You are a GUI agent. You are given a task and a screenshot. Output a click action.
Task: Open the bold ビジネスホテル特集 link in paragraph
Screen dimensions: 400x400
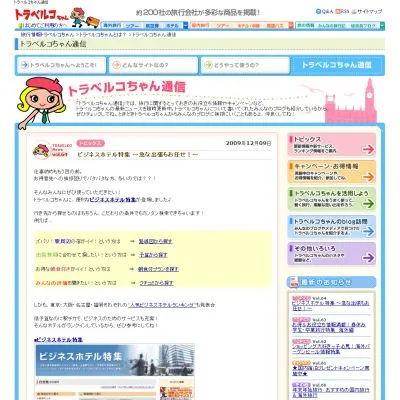pyautogui.click(x=112, y=200)
